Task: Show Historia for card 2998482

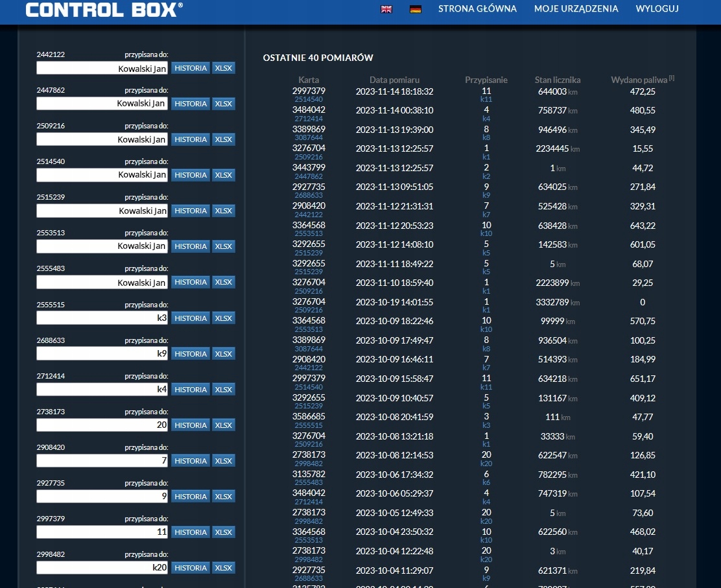Action: tap(191, 568)
